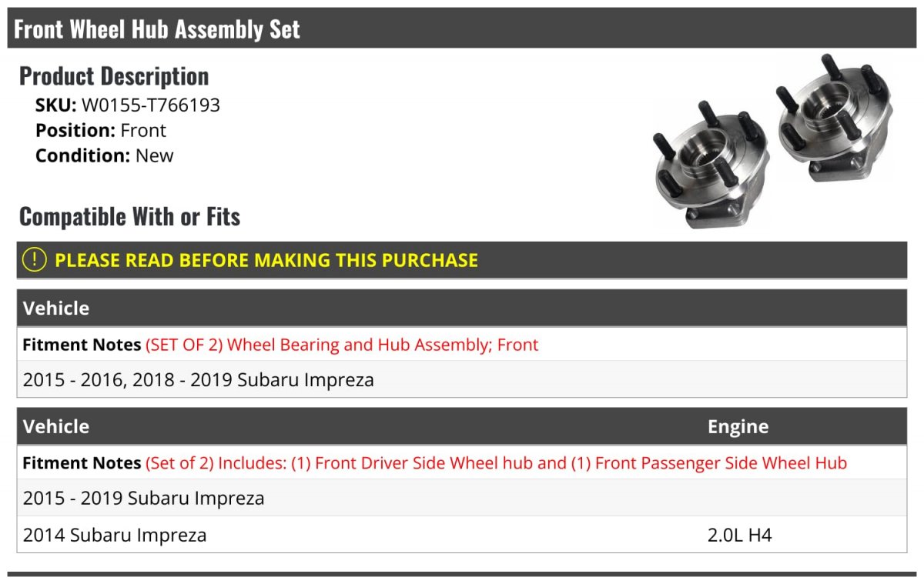
Task: Select the 2014 Subaru Impreza row
Action: click(115, 535)
